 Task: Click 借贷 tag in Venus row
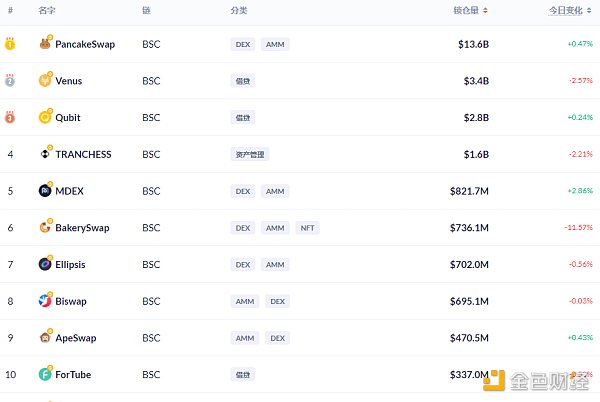point(243,81)
